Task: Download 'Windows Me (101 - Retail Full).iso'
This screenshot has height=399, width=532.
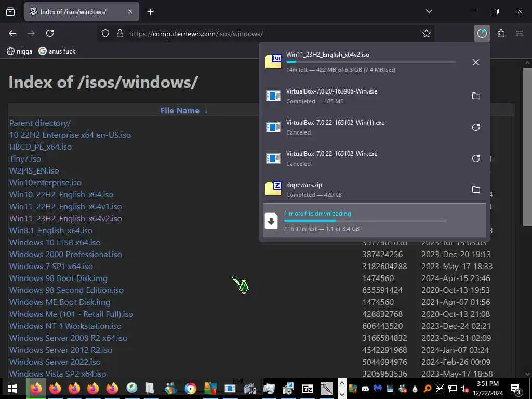Action: (71, 314)
